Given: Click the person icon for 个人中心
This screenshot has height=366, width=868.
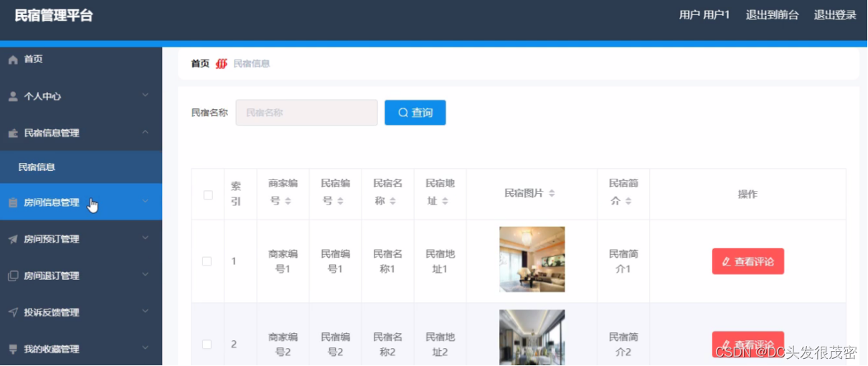Looking at the screenshot, I should [x=13, y=96].
